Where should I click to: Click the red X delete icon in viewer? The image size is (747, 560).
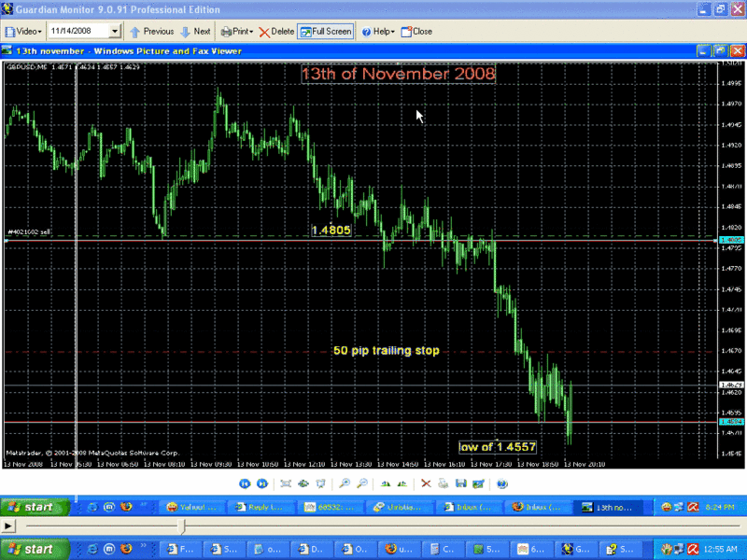click(x=426, y=483)
